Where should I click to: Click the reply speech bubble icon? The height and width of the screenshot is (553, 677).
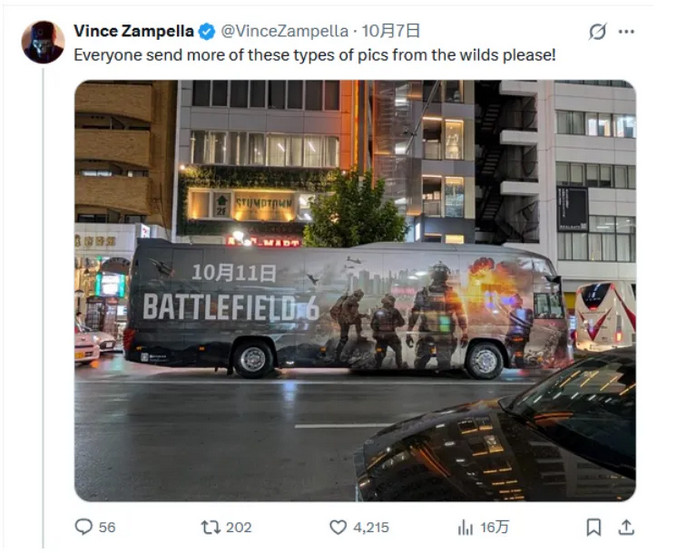tap(83, 527)
